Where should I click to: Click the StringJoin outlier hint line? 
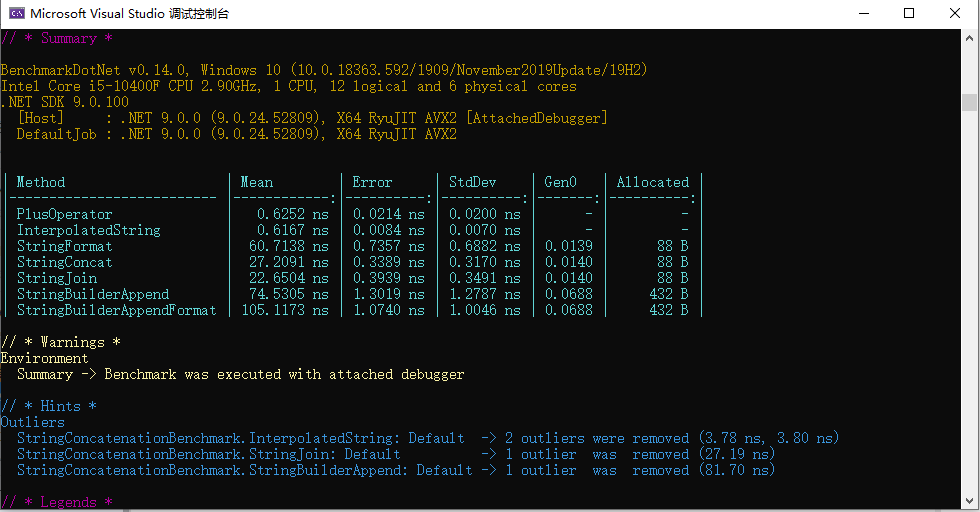pos(396,454)
